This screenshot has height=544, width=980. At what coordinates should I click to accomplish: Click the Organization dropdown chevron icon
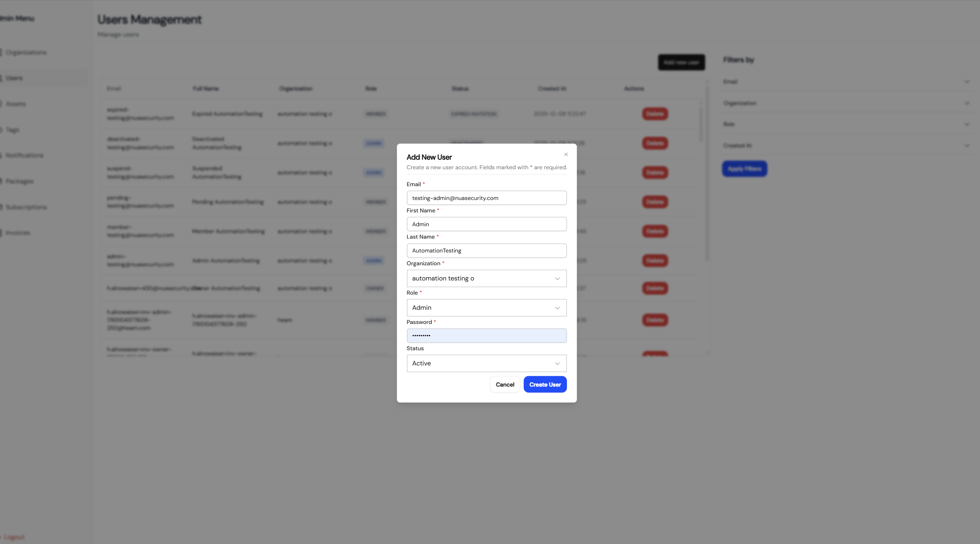pos(557,279)
